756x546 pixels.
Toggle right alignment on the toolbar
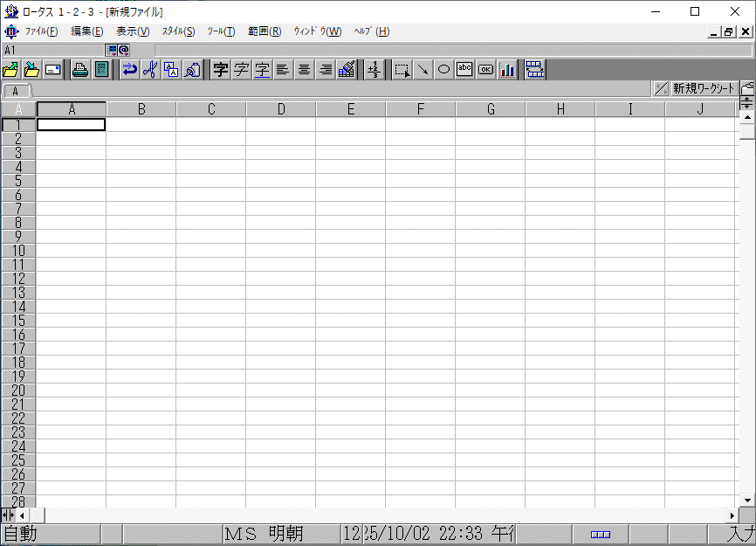tap(325, 70)
